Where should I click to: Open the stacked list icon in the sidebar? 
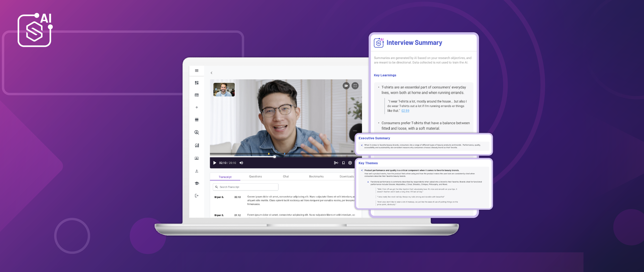pos(197,120)
